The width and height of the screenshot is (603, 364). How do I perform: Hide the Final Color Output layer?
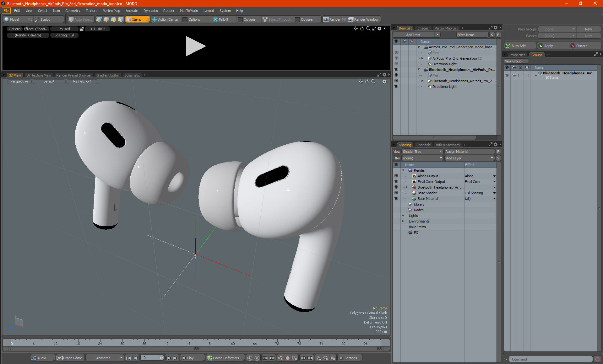[396, 182]
